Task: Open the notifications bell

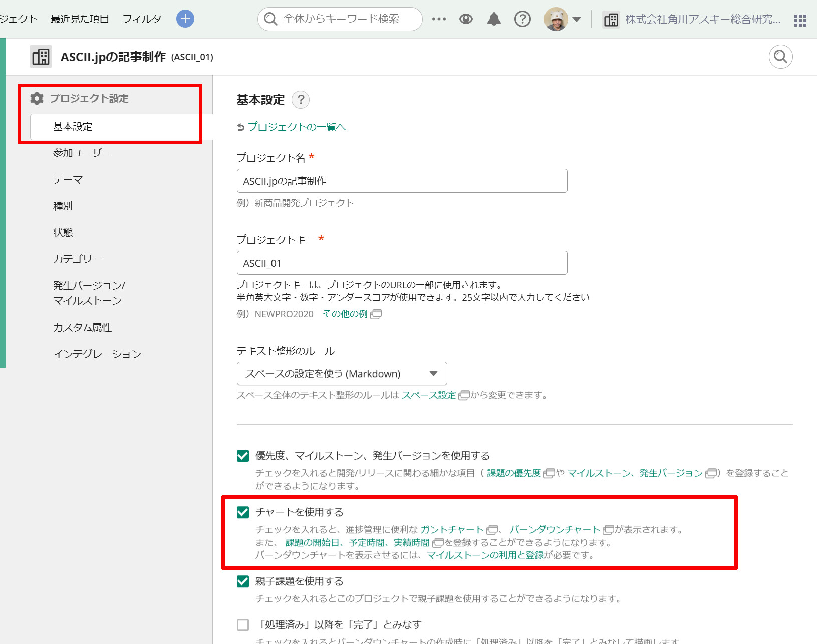Action: click(x=494, y=19)
